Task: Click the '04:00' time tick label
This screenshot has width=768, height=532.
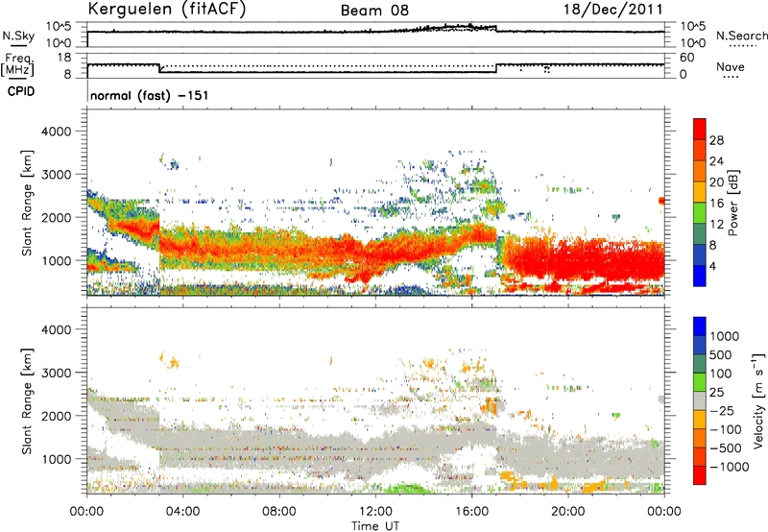Action: [182, 512]
